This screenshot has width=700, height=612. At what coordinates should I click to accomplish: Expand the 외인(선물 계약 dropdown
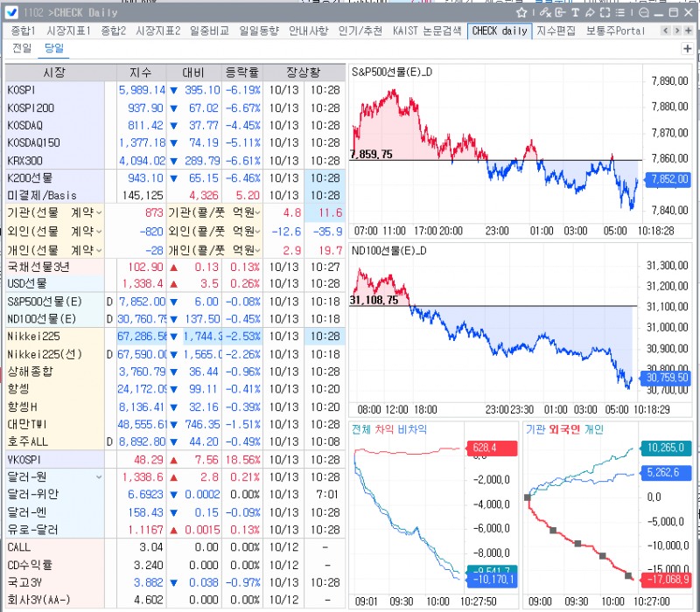pos(99,232)
